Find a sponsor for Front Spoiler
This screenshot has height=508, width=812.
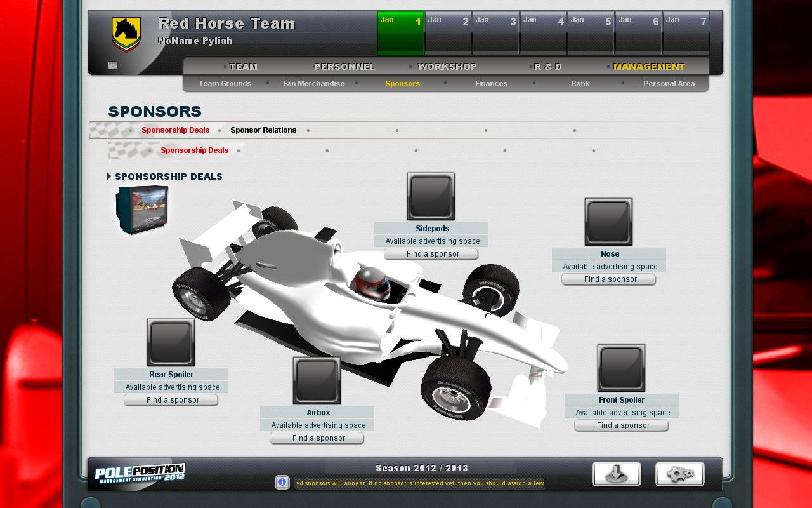[x=621, y=425]
